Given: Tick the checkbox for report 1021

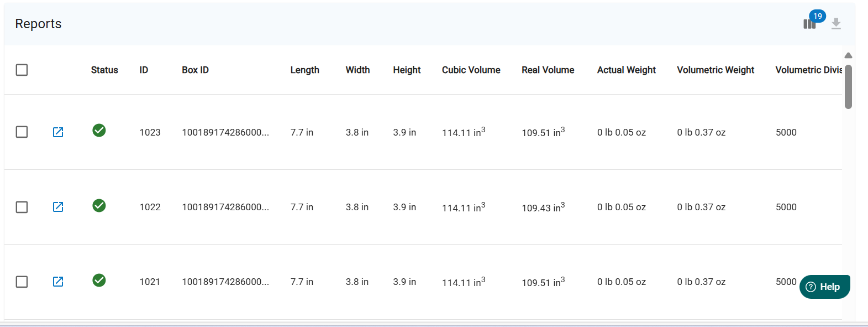Looking at the screenshot, I should [22, 282].
